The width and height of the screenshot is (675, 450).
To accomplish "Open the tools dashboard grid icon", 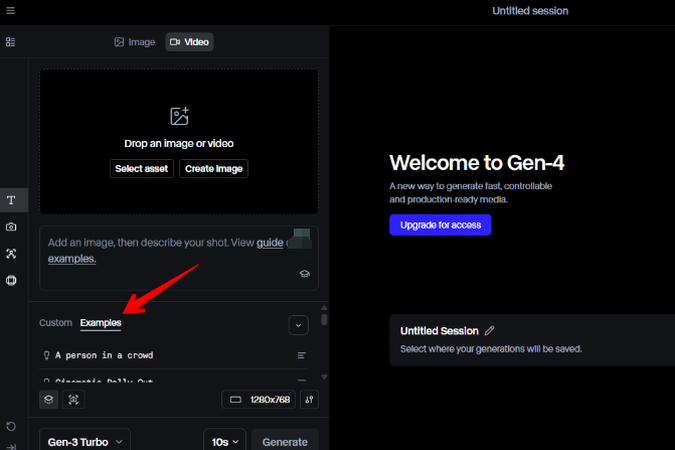I will (x=10, y=42).
